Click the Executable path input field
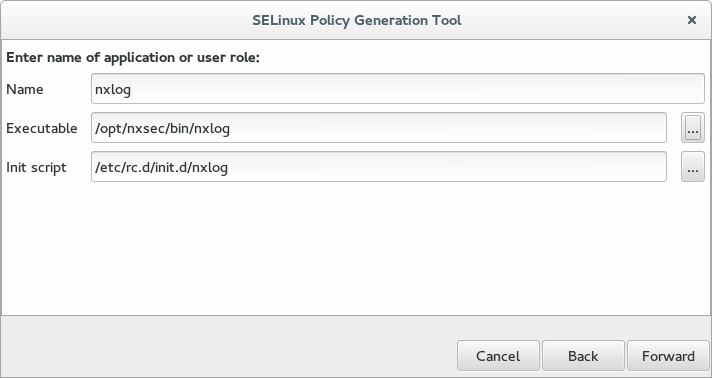 click(379, 128)
